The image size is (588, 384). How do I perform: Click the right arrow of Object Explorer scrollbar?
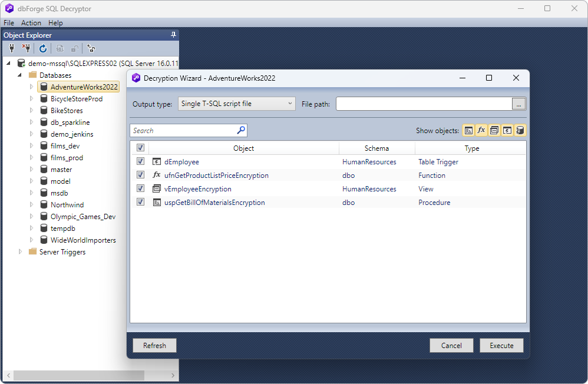(x=173, y=375)
